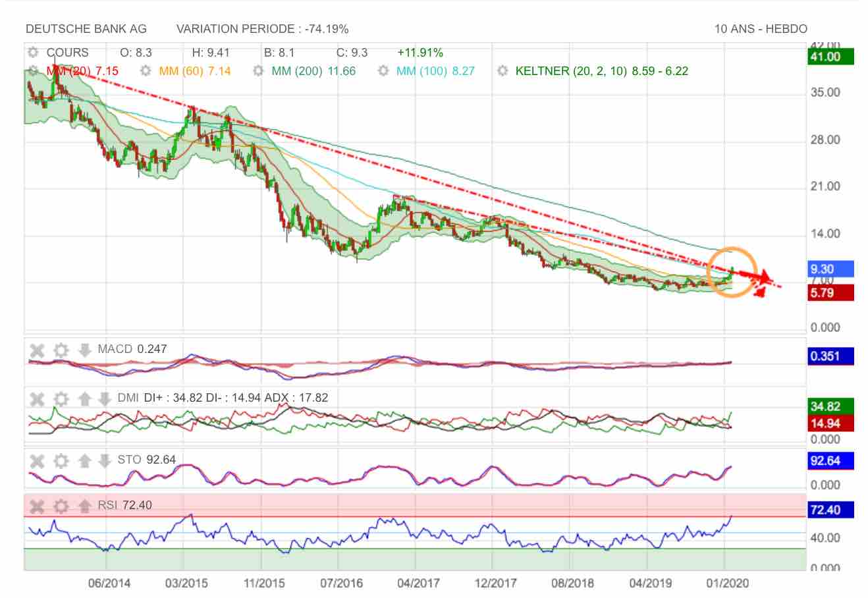Click the blue 9.30 current price tag
The width and height of the screenshot is (868, 598).
(830, 269)
